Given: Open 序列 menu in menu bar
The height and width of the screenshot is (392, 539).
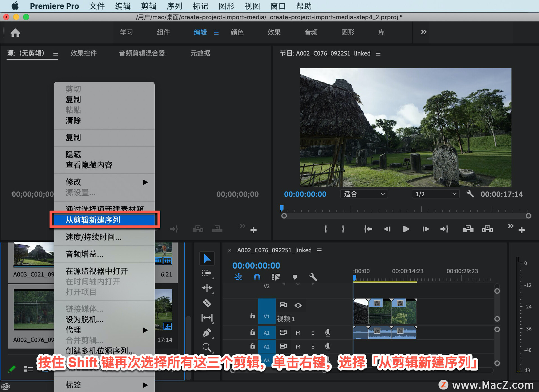Looking at the screenshot, I should tap(174, 6).
